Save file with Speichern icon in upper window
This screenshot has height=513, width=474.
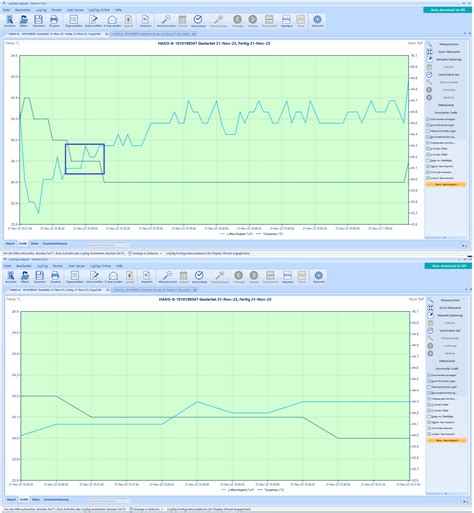click(39, 21)
